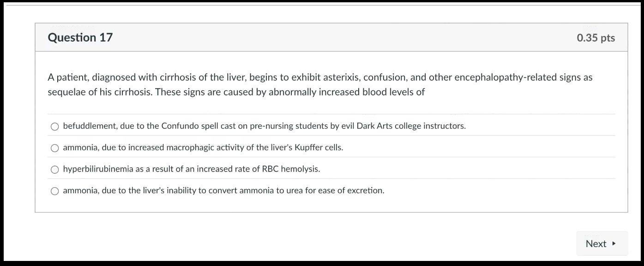Click the answer text mentioning Kupffer cells
The image size is (644, 266).
pos(203,148)
